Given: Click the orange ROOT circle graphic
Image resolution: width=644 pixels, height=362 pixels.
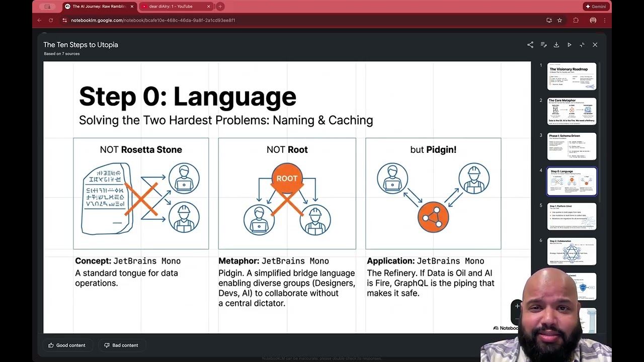Looking at the screenshot, I should coord(287,178).
